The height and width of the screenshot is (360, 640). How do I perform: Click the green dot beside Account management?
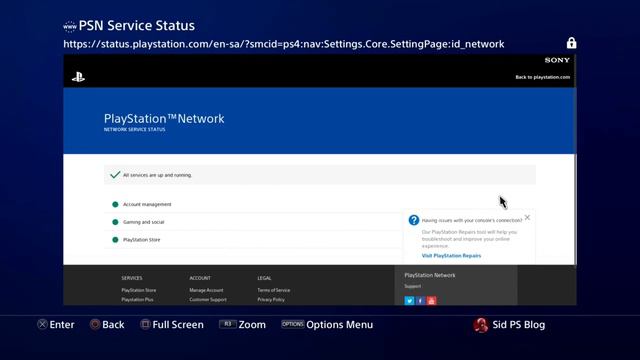115,204
